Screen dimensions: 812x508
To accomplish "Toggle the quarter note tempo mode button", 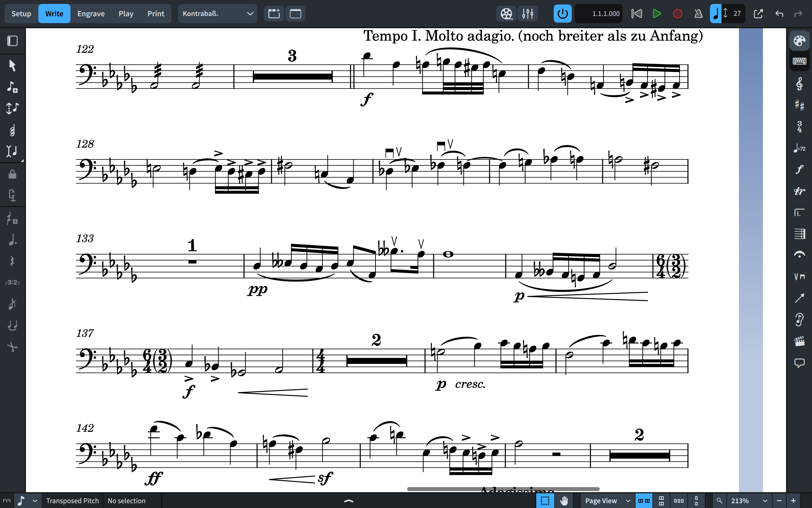I will pyautogui.click(x=716, y=14).
